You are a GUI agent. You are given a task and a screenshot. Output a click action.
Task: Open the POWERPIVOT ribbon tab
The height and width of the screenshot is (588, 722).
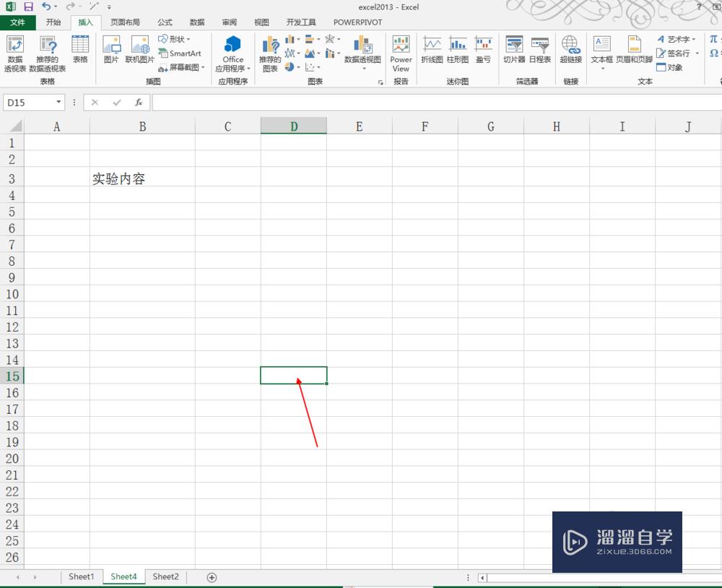(357, 22)
